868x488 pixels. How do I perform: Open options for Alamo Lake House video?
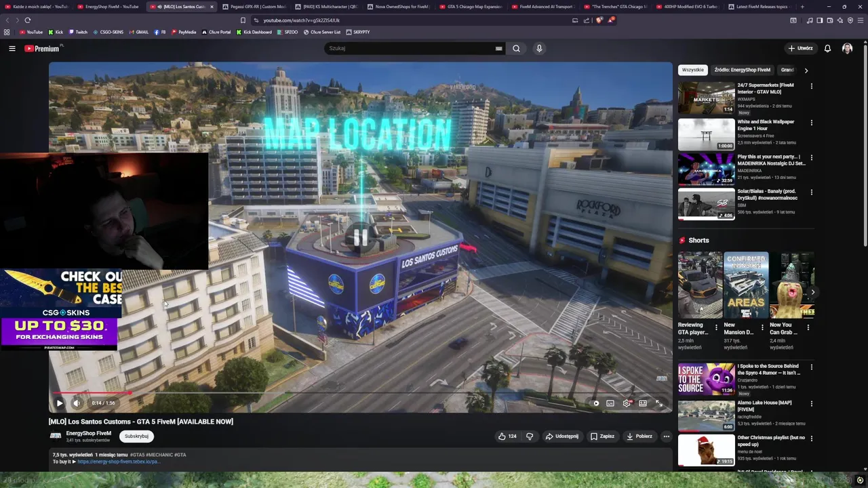pyautogui.click(x=811, y=404)
